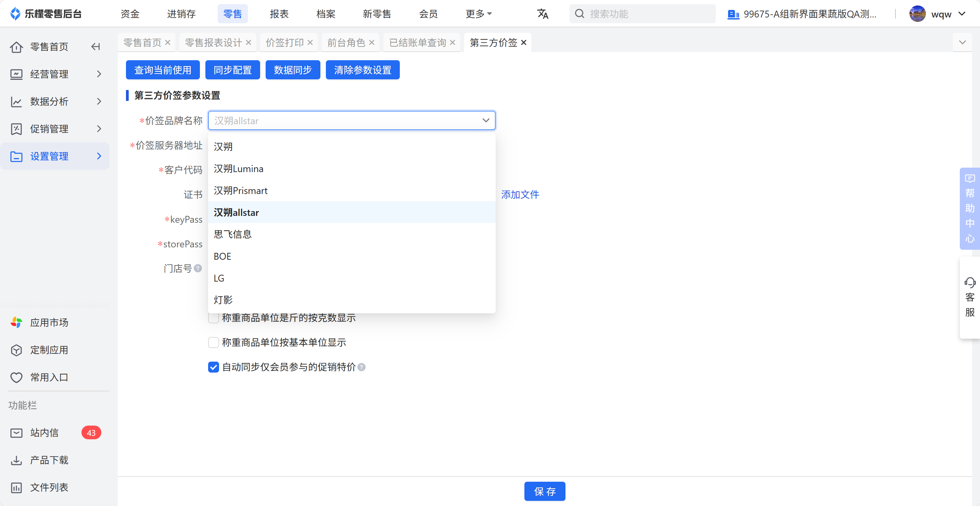Open the 报表 menu
The height and width of the screenshot is (506, 980).
279,14
